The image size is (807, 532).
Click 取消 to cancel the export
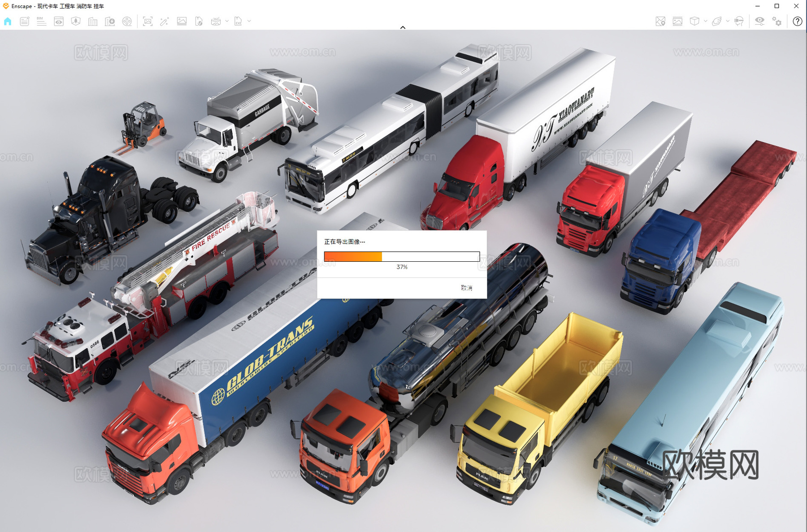click(x=466, y=288)
